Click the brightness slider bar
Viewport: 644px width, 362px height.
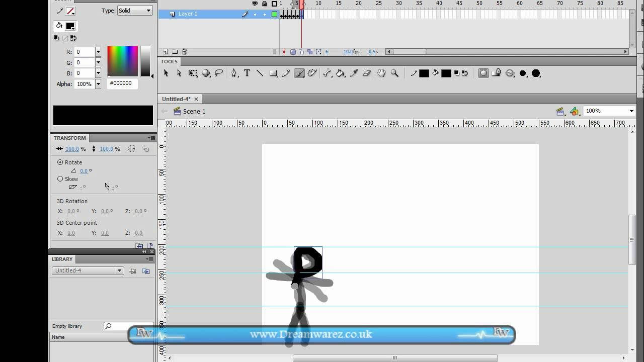[x=145, y=61]
